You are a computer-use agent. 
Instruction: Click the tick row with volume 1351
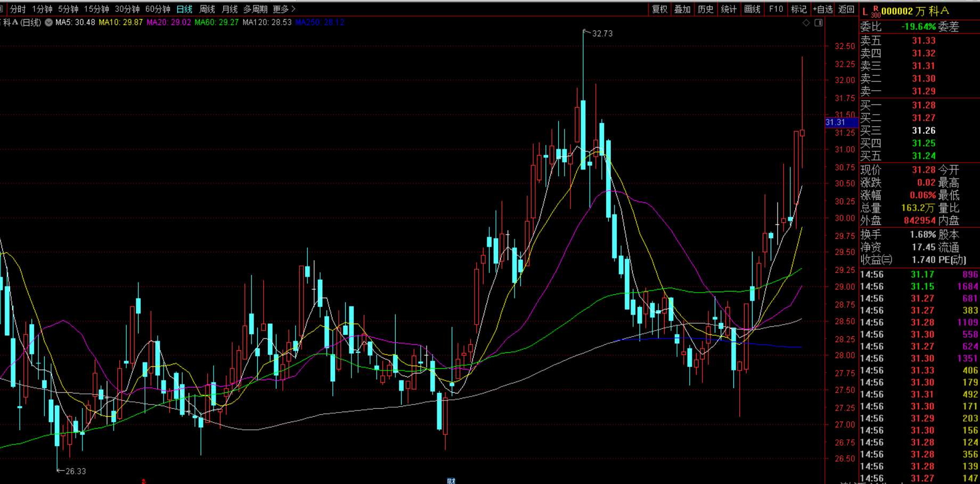(x=919, y=359)
